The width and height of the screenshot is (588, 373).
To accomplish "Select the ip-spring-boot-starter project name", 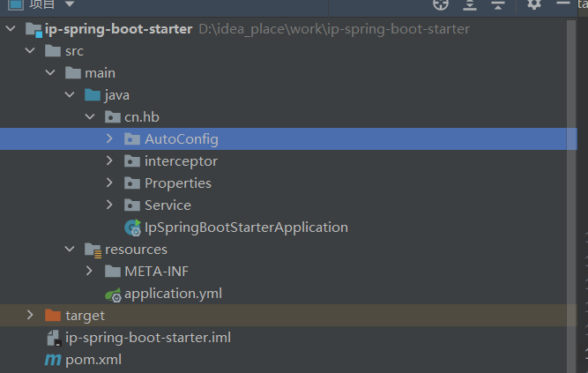I will pos(118,29).
